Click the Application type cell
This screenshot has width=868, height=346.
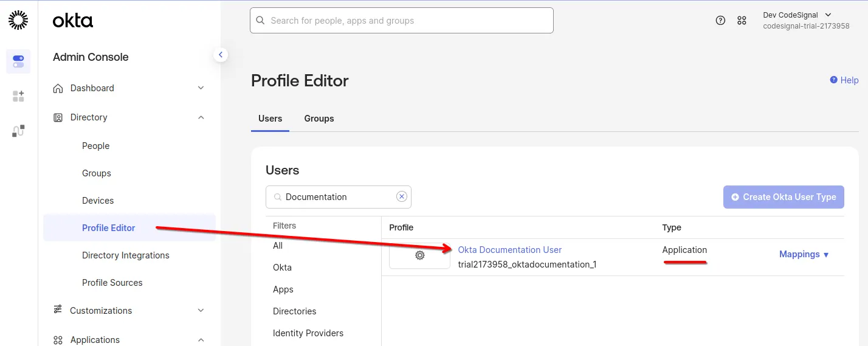point(684,250)
